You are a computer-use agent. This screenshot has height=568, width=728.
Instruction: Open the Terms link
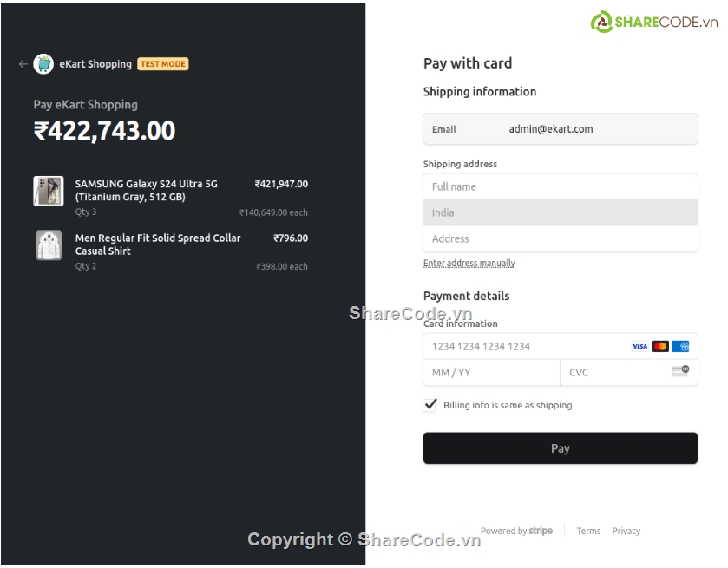point(588,531)
